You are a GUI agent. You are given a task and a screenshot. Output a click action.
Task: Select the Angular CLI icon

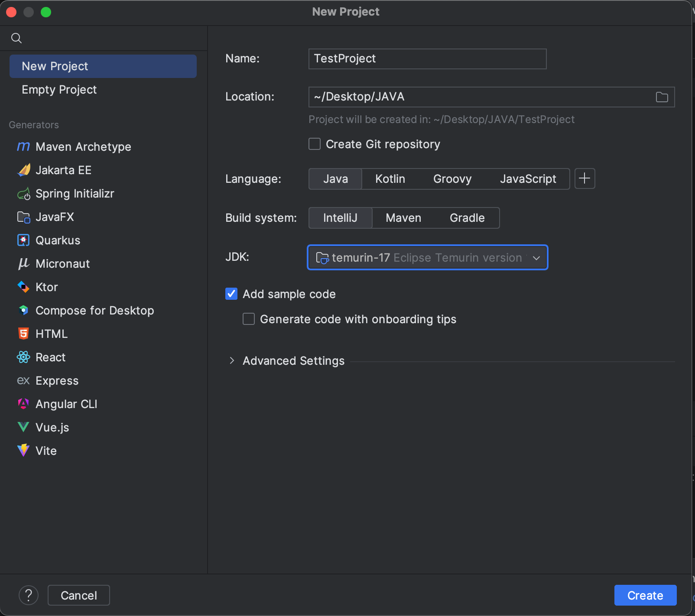(x=23, y=404)
